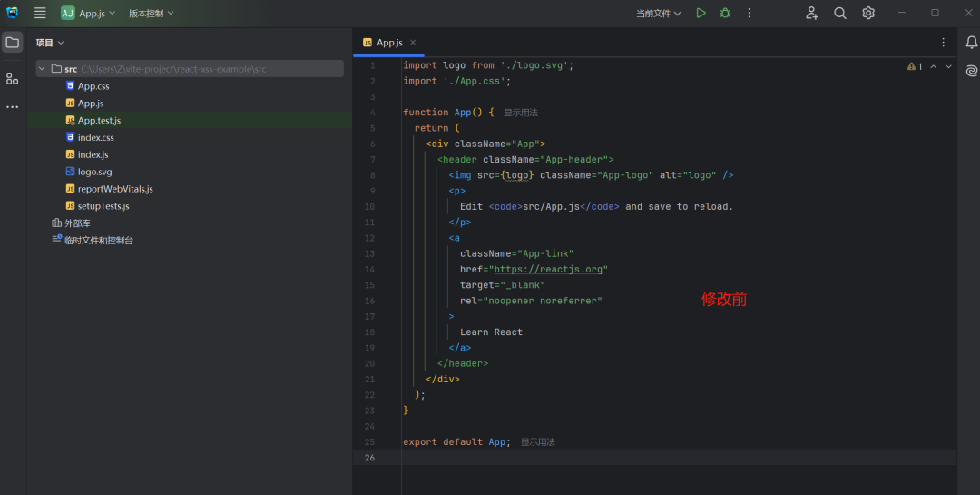The height and width of the screenshot is (495, 980).
Task: Select App.js in project tree
Action: pyautogui.click(x=91, y=104)
